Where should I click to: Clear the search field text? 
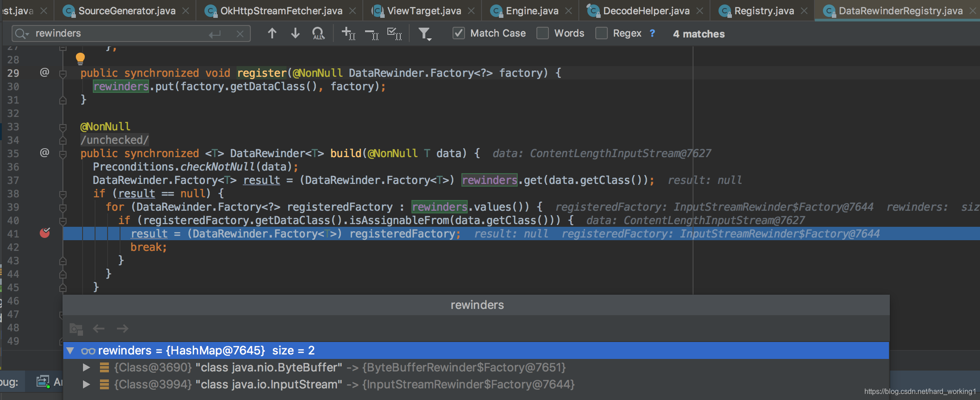tap(240, 34)
